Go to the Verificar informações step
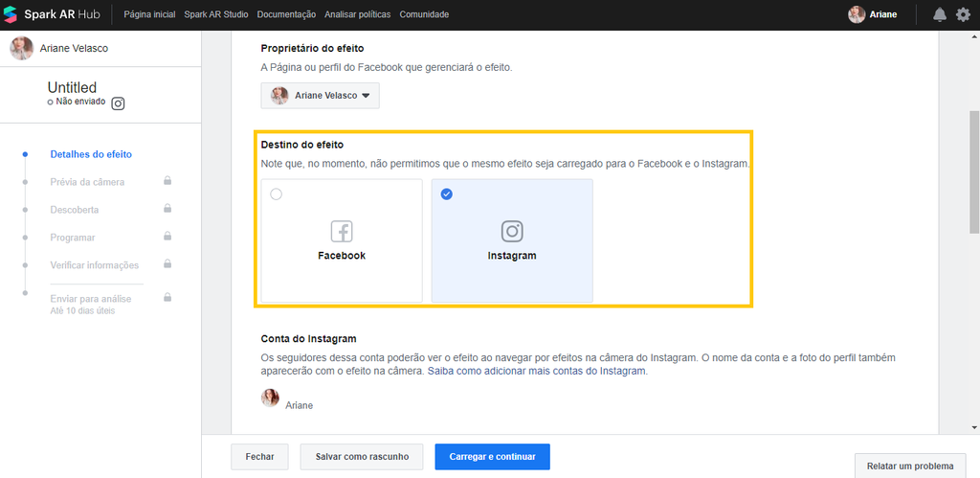Image resolution: width=980 pixels, height=478 pixels. click(95, 265)
